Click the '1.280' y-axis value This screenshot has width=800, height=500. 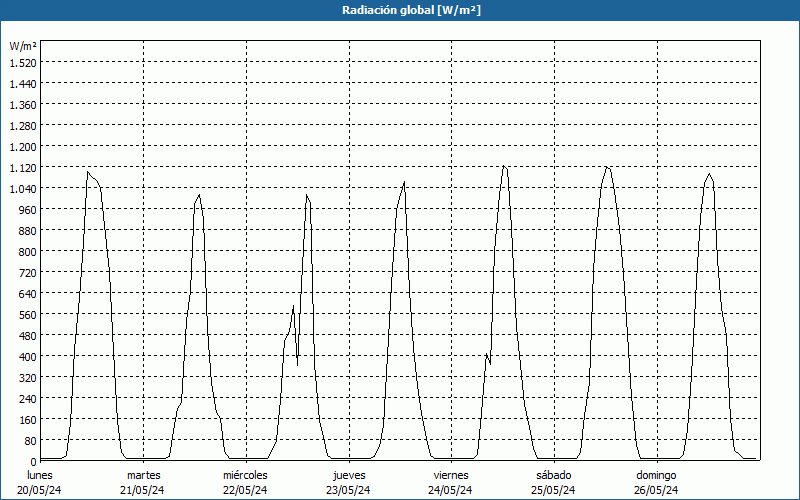pyautogui.click(x=23, y=126)
